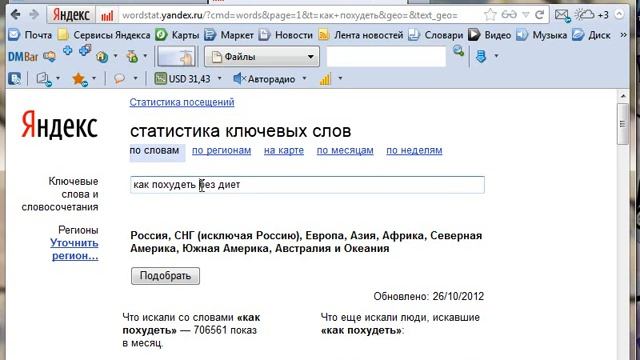Screen dimensions: 640x360
Task: Click the double blue plus DMBar icon
Action: pyautogui.click(x=85, y=50)
